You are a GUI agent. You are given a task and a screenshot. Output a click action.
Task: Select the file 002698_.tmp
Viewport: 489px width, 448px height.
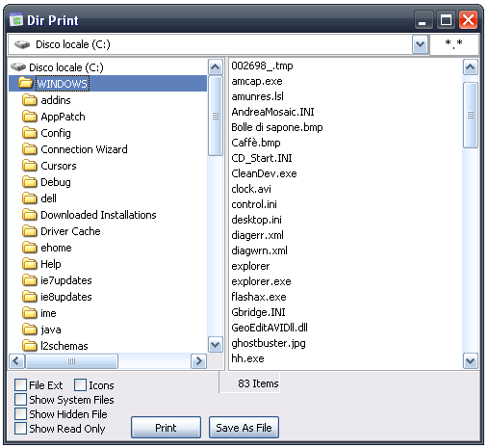[x=262, y=66]
